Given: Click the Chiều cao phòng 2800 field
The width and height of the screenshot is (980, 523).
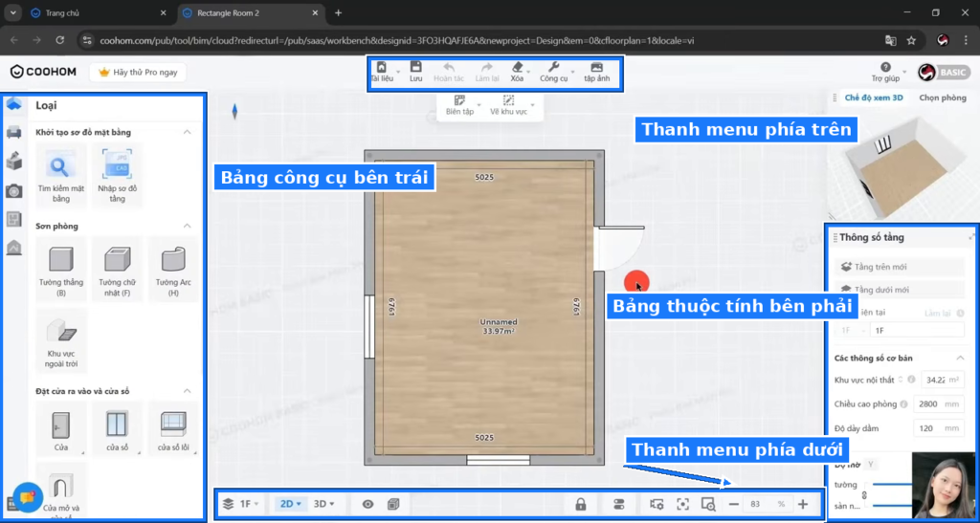Looking at the screenshot, I should (x=938, y=403).
